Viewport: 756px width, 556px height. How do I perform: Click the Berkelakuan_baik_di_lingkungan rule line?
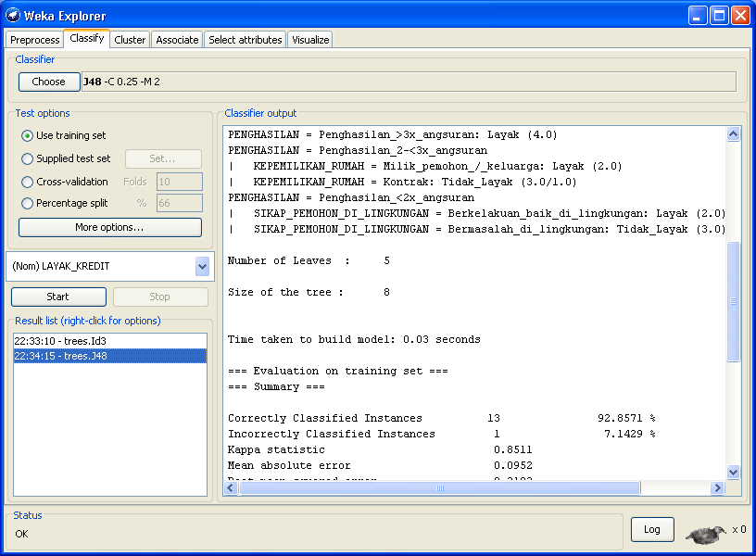click(477, 214)
